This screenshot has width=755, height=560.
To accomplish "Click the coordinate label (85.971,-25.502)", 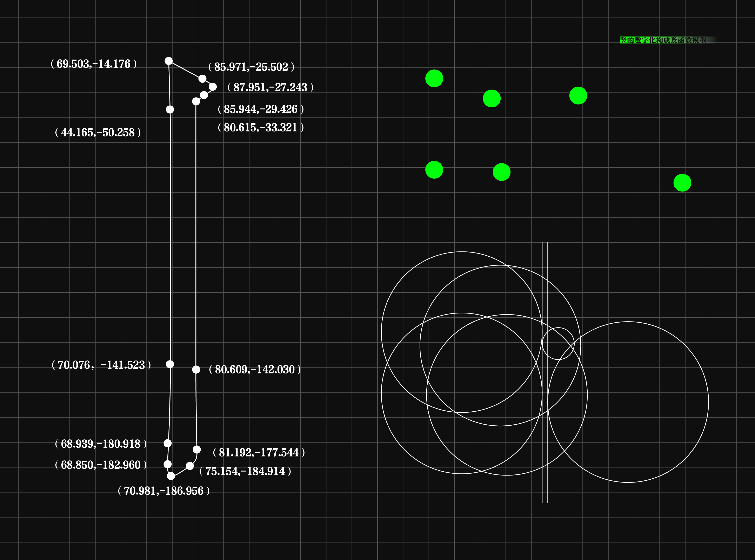I will [251, 67].
